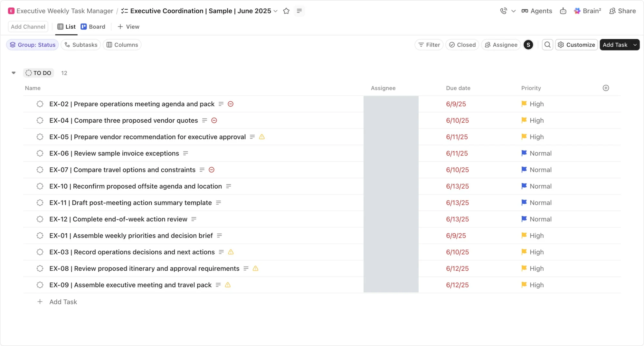Switch to the Board view tab
This screenshot has width=644, height=346.
[93, 27]
